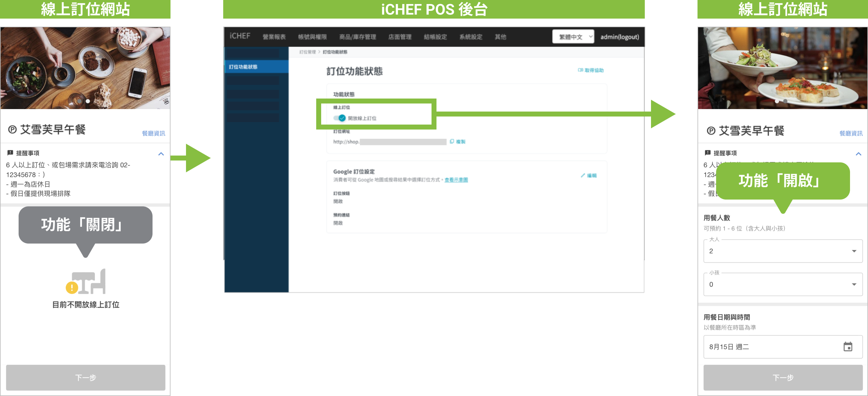868x396 pixels.
Task: Click the 提醒事項 flag icon in the left panel
Action: tap(10, 153)
